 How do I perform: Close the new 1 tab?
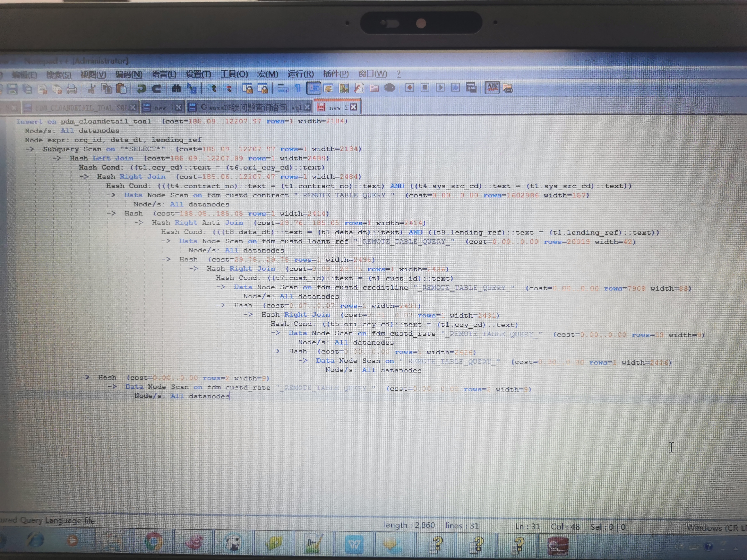[179, 107]
